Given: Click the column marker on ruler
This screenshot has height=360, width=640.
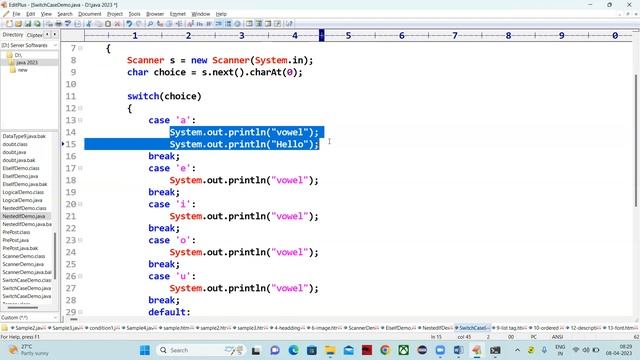Looking at the screenshot, I should 322,36.
